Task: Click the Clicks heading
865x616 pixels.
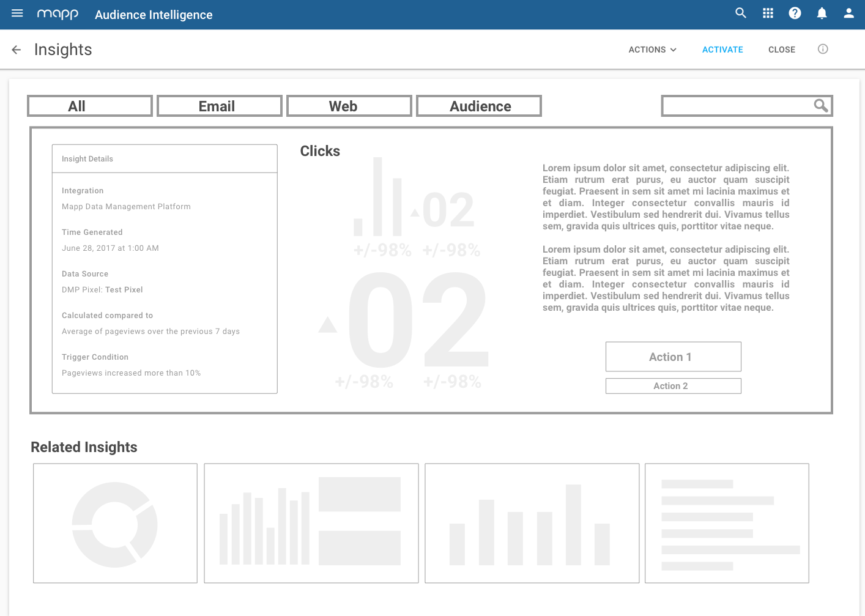Action: pyautogui.click(x=320, y=151)
